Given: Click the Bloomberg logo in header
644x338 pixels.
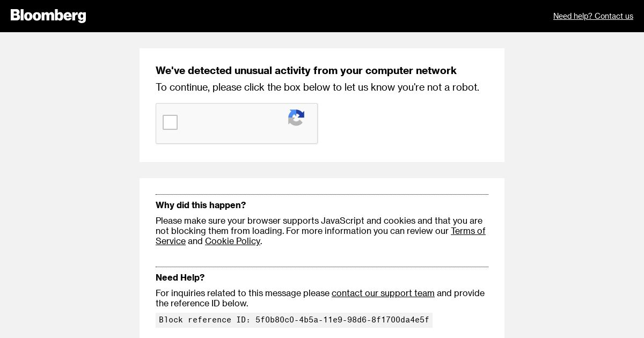Looking at the screenshot, I should tap(48, 16).
